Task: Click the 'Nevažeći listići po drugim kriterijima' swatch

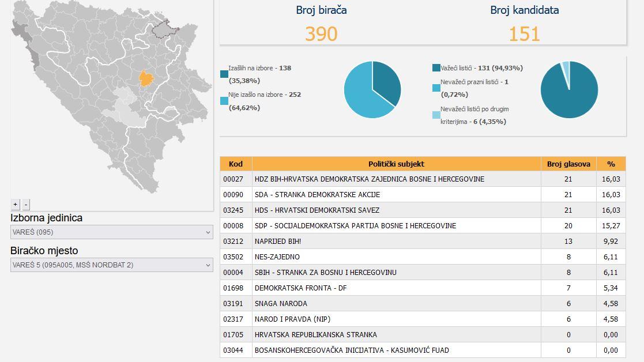Action: click(x=436, y=115)
